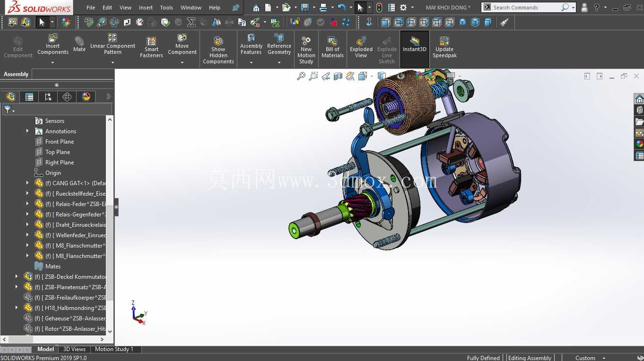The width and height of the screenshot is (644, 361).
Task: Open the File menu
Action: coord(91,8)
